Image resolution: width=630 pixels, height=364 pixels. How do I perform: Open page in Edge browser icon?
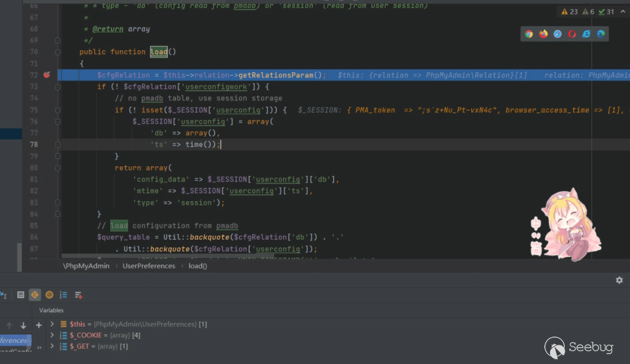tap(601, 34)
